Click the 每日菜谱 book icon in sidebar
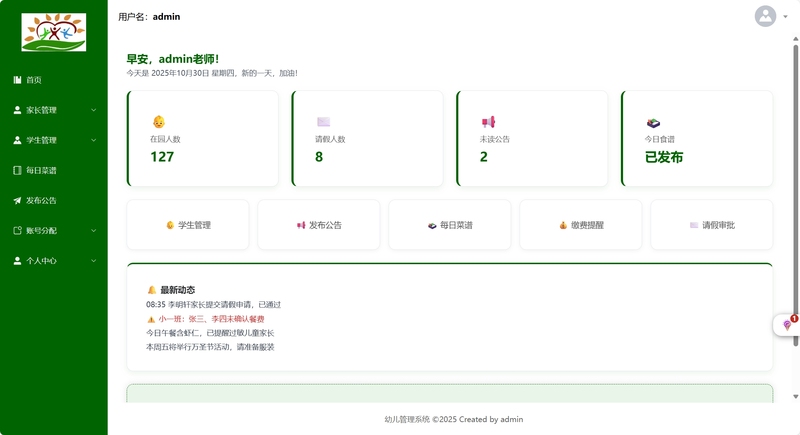The image size is (800, 435). tap(17, 170)
